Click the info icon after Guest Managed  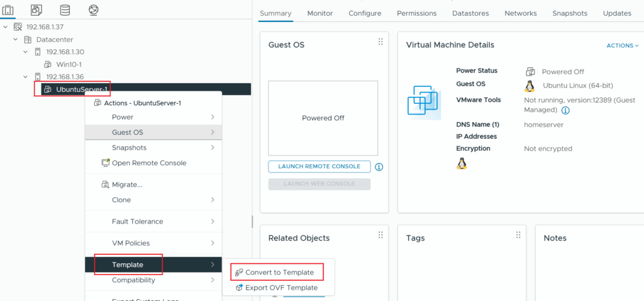coord(565,110)
